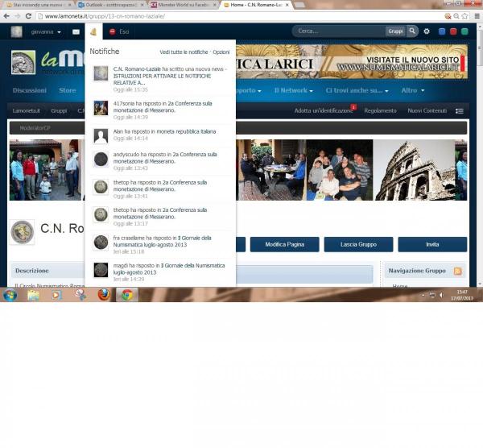Screen dimensions: 483x448
Task: Expand the giovanna user dropdown
Action: tap(46, 31)
